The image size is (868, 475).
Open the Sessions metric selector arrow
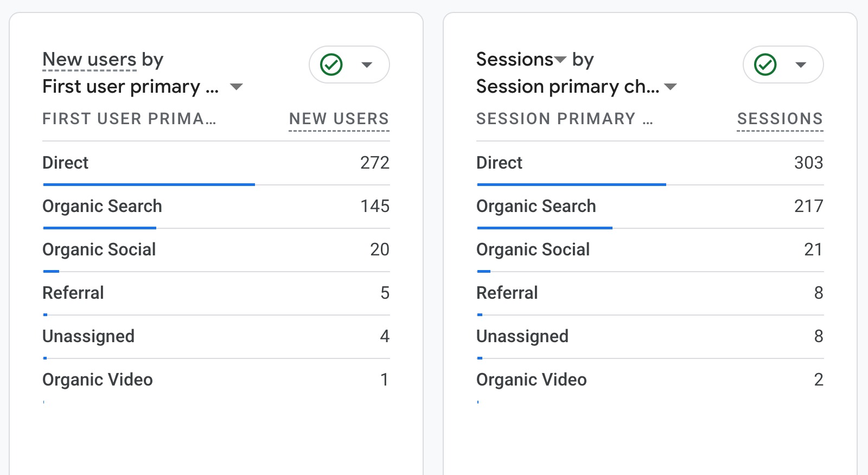[560, 60]
